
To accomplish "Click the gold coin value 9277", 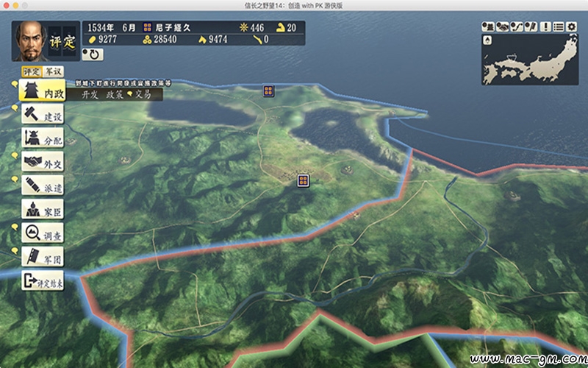I will [x=107, y=40].
